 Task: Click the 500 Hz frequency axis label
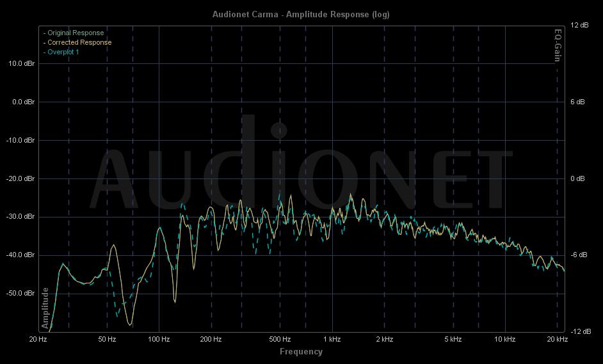[280, 338]
